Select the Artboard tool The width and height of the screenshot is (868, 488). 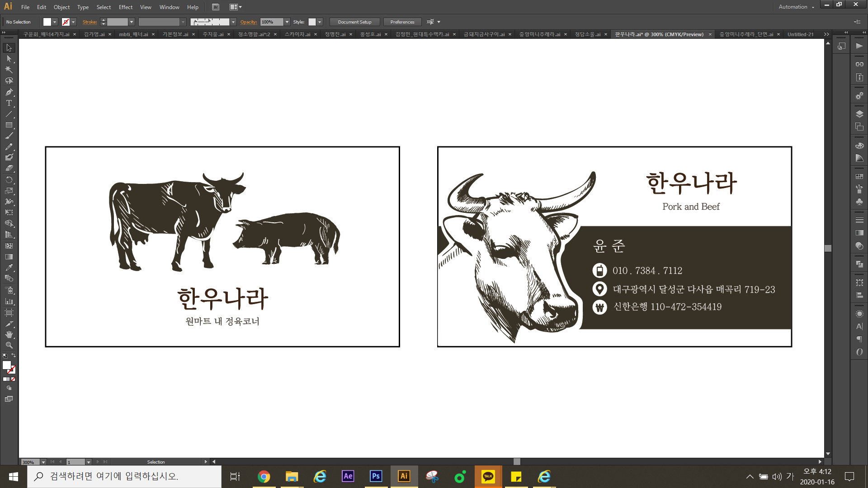point(9,313)
